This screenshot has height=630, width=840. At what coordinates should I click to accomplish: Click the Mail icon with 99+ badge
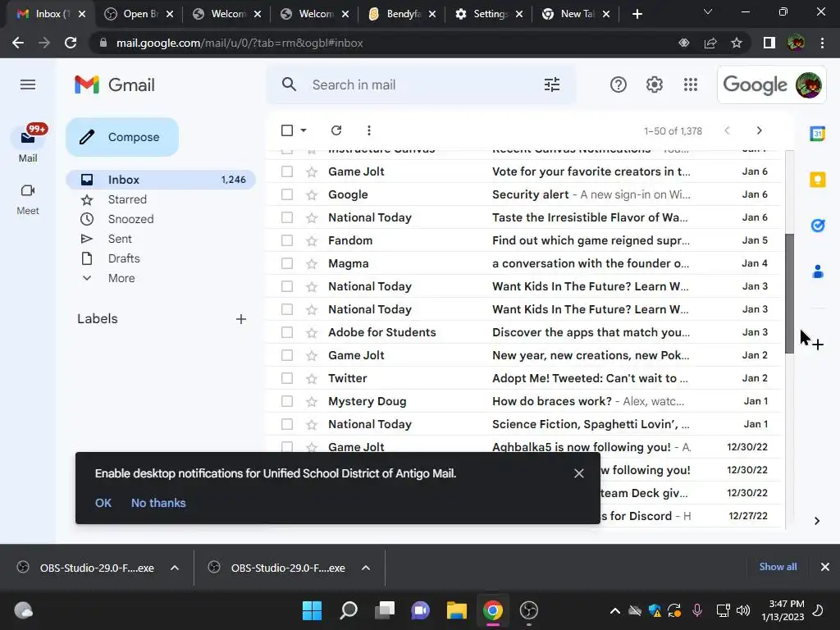28,138
